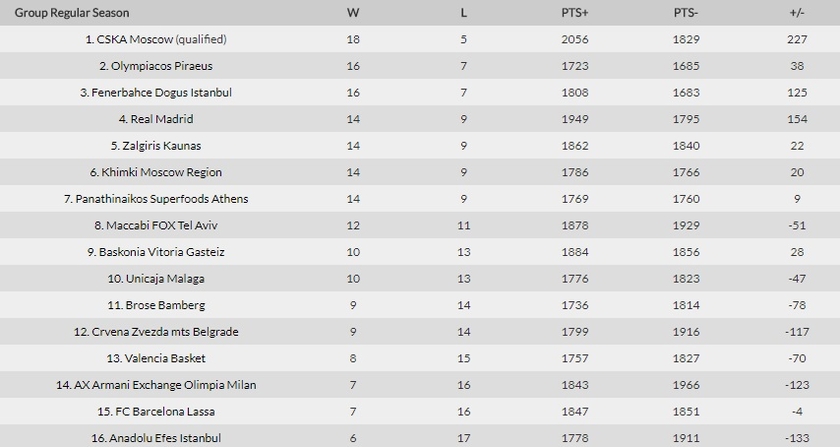This screenshot has height=447, width=840.
Task: Click the Group Regular Season header
Action: pos(72,12)
